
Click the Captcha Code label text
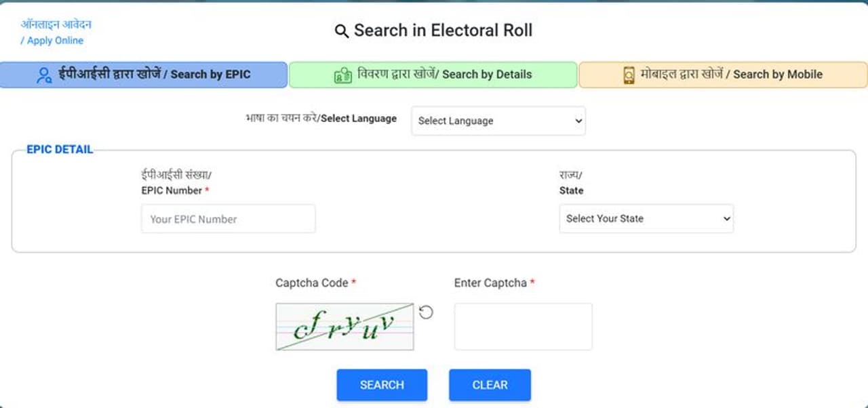312,283
